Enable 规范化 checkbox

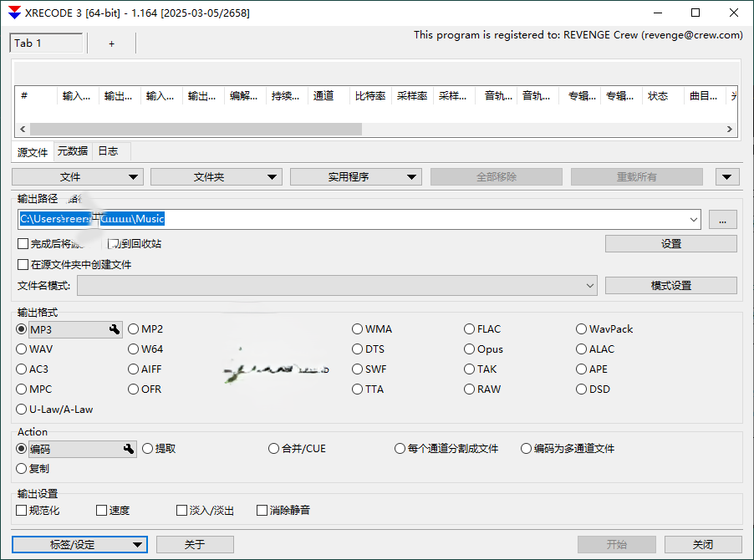click(x=38, y=511)
